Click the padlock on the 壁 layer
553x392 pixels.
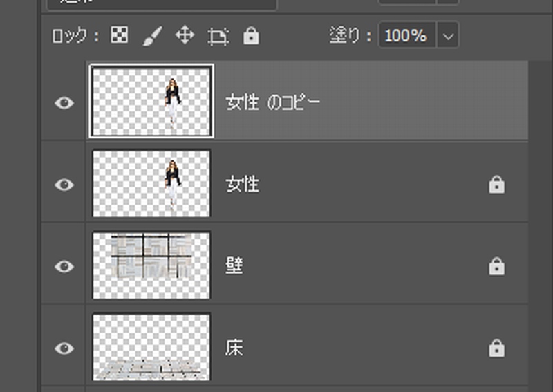tap(496, 266)
